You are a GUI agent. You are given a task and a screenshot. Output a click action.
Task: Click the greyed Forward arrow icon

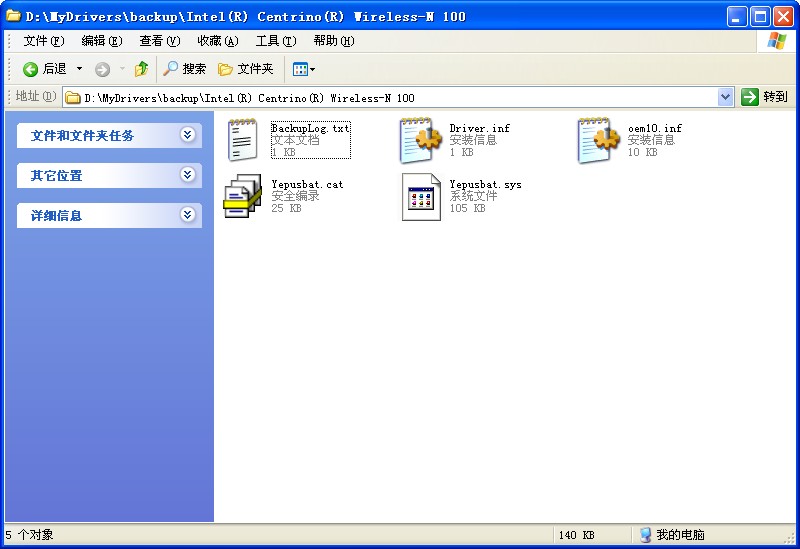[x=103, y=69]
